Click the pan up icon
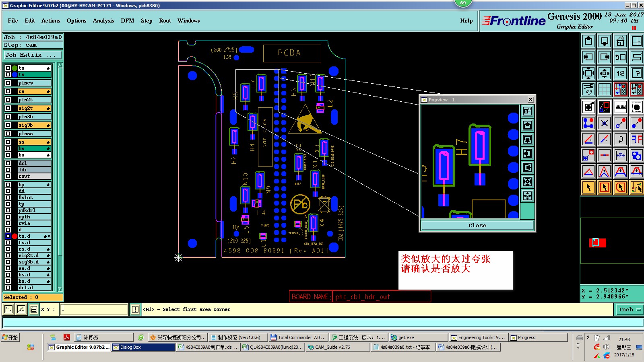 [x=588, y=41]
